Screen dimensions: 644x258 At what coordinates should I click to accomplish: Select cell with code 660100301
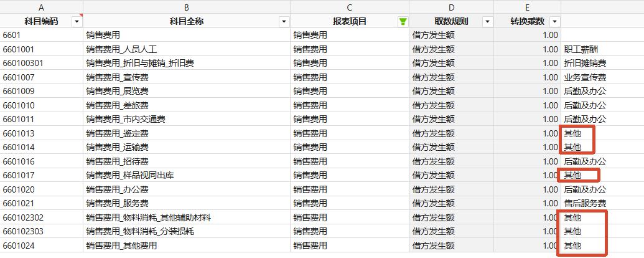tap(42, 64)
